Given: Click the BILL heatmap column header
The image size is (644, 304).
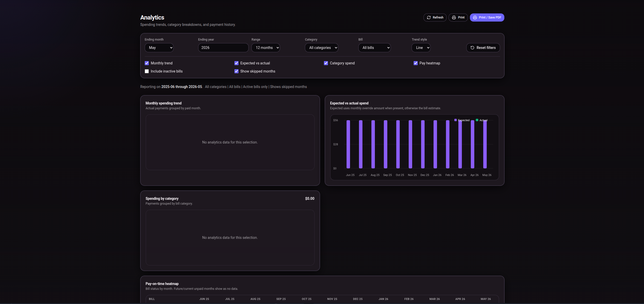Looking at the screenshot, I should (152, 299).
